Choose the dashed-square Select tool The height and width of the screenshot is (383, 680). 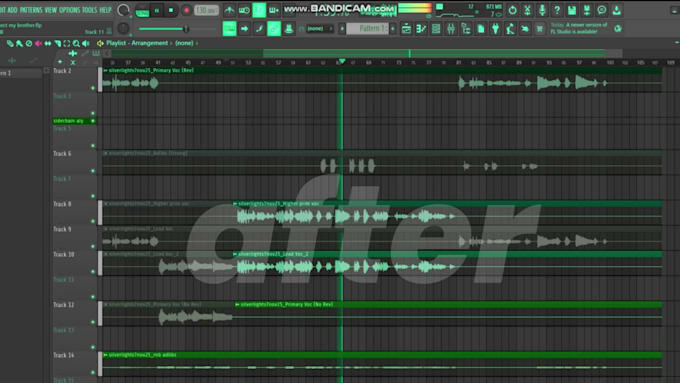[x=67, y=43]
